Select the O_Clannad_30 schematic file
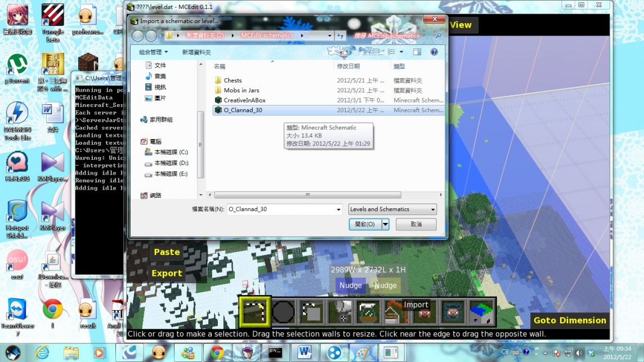The image size is (644, 362). pyautogui.click(x=244, y=110)
